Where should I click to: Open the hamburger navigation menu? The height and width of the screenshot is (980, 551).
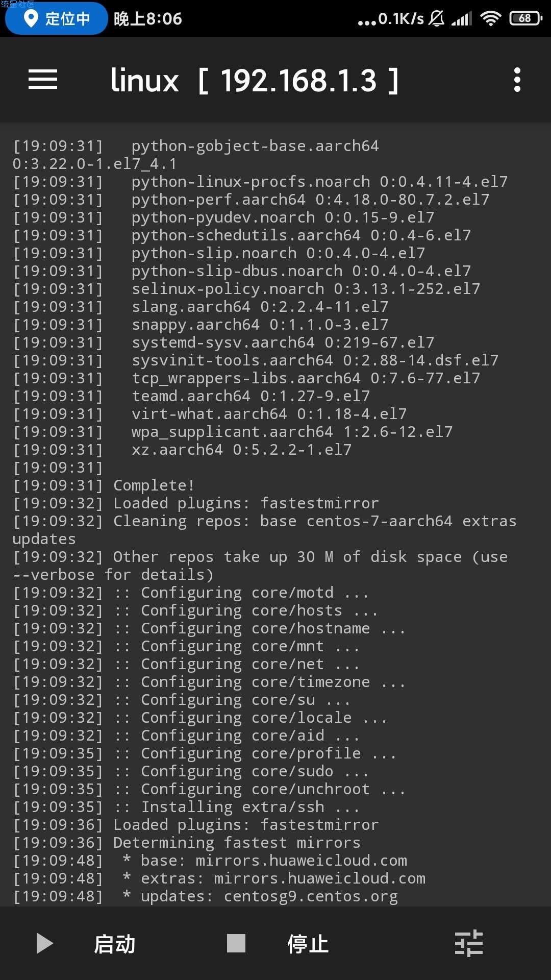[x=43, y=80]
